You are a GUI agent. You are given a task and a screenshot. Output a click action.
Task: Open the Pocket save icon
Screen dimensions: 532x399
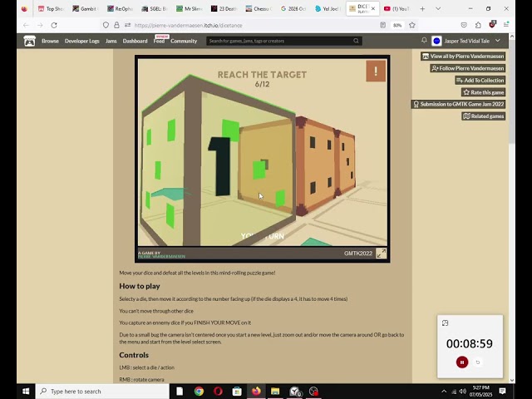coord(464,25)
